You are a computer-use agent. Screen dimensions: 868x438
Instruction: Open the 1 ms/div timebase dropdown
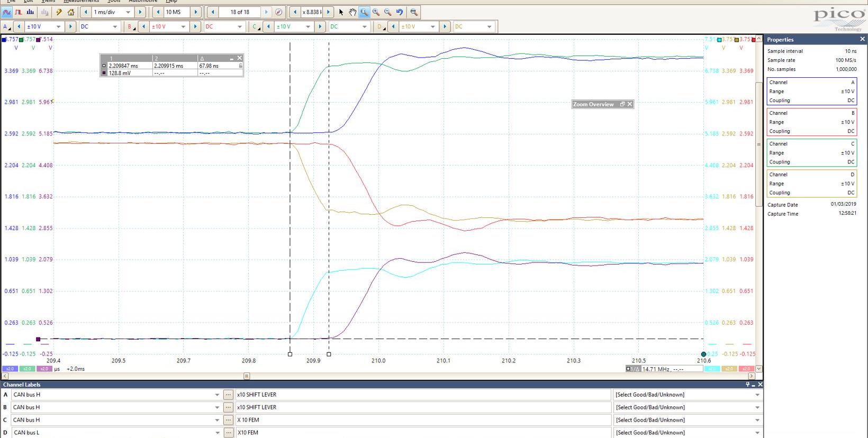[128, 12]
